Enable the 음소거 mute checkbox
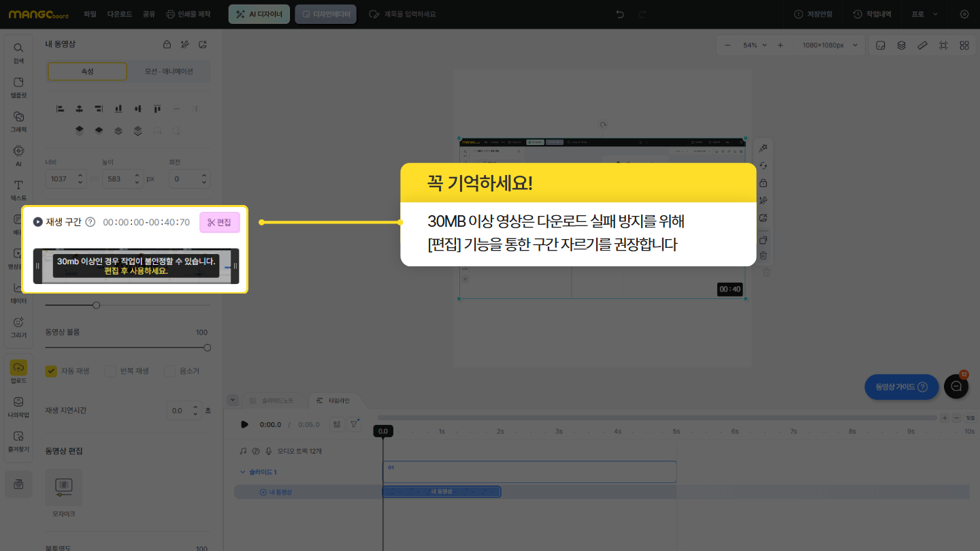 click(170, 371)
